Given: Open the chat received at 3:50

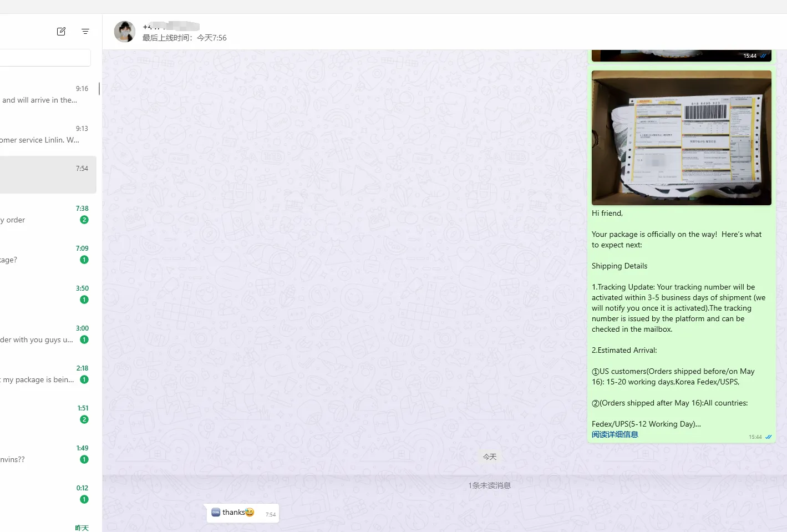Looking at the screenshot, I should [48, 295].
